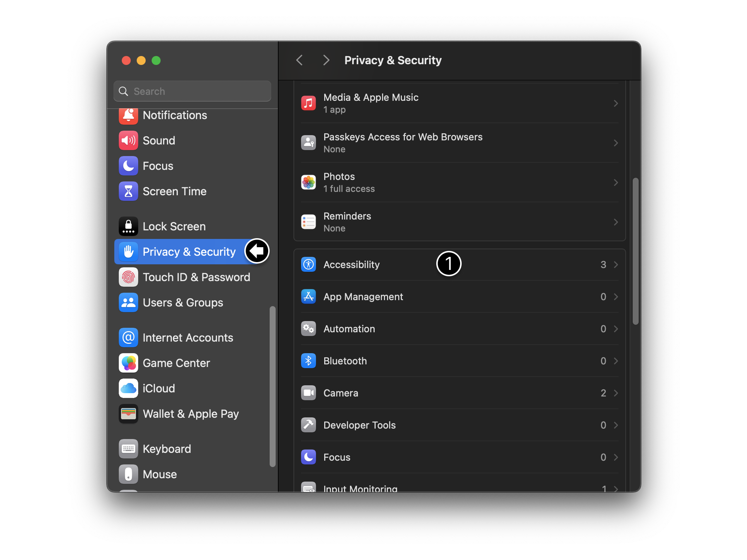Open the Focus privacy row chevron
Viewport: 747px width, 560px height.
(616, 457)
